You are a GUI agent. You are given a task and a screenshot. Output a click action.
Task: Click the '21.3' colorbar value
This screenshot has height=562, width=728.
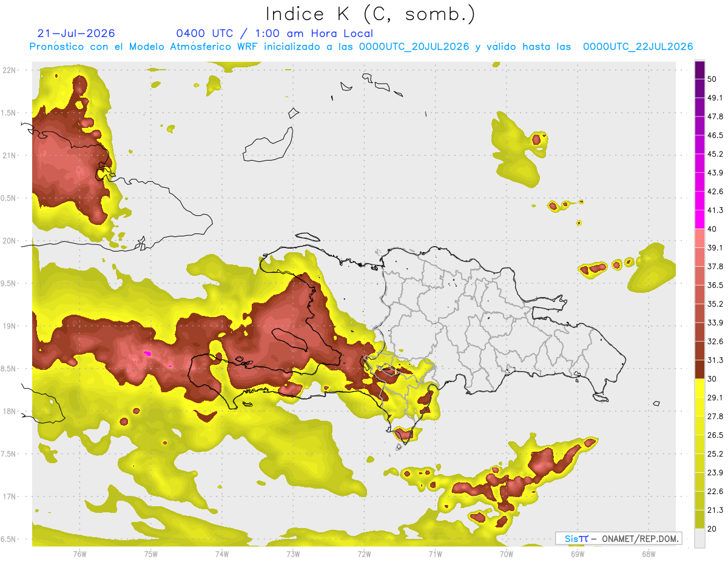coord(715,510)
